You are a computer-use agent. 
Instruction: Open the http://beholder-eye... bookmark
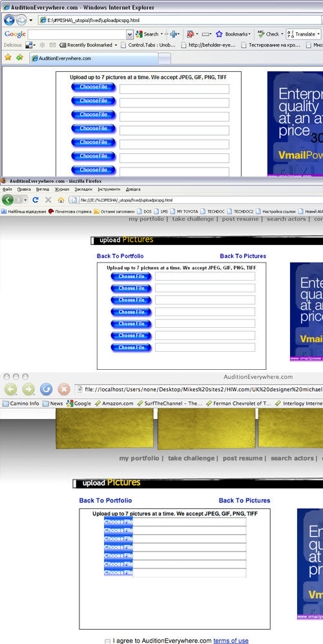[208, 45]
